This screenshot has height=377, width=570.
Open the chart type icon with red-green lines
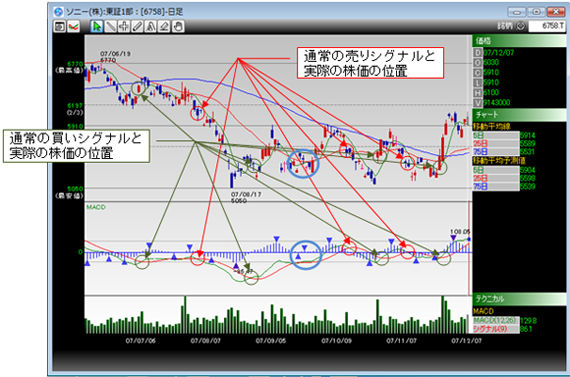click(x=74, y=27)
